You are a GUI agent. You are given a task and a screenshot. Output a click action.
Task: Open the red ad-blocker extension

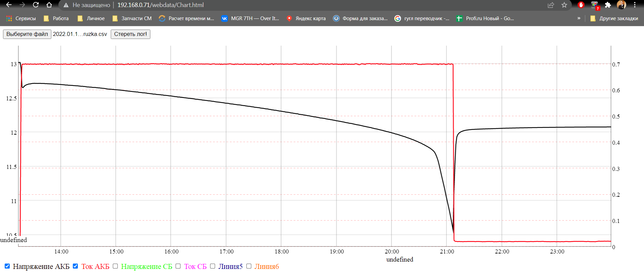581,5
